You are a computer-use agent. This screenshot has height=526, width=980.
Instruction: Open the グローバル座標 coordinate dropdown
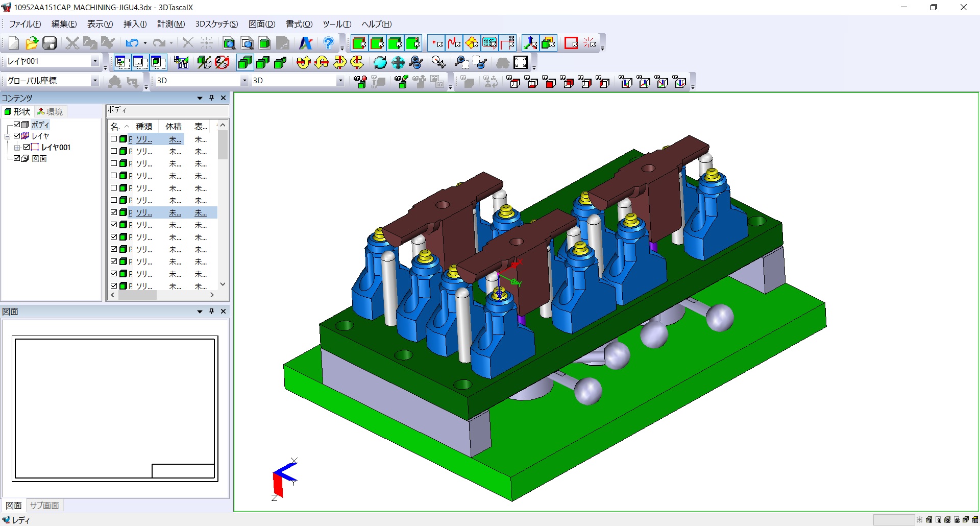[94, 81]
